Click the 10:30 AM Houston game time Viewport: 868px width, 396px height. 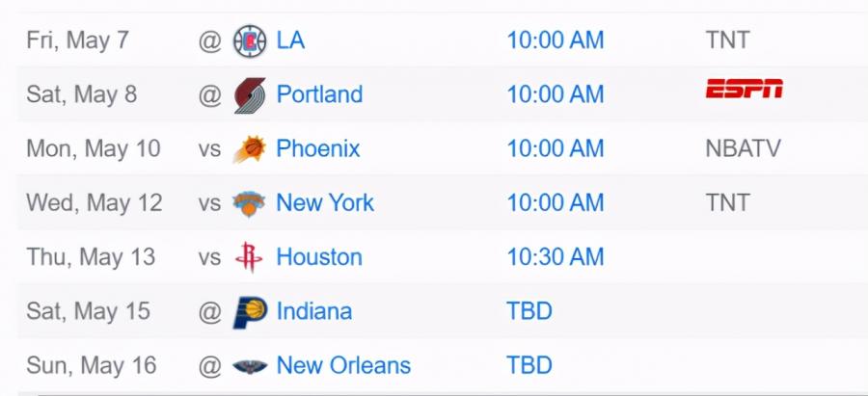click(x=556, y=257)
